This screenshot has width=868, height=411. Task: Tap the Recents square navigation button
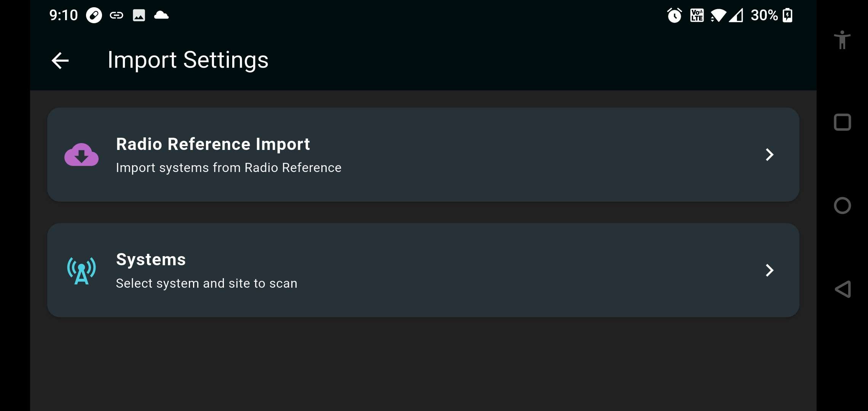tap(842, 122)
